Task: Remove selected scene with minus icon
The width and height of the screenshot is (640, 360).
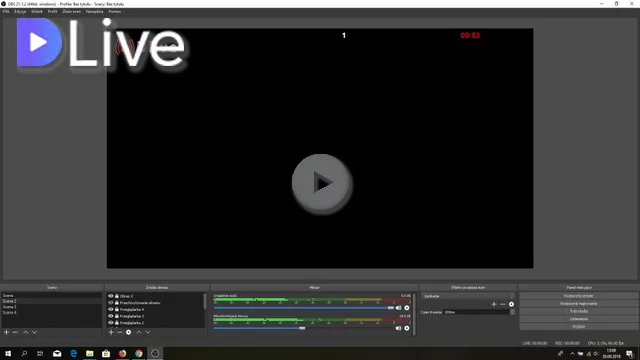Action: [x=15, y=332]
